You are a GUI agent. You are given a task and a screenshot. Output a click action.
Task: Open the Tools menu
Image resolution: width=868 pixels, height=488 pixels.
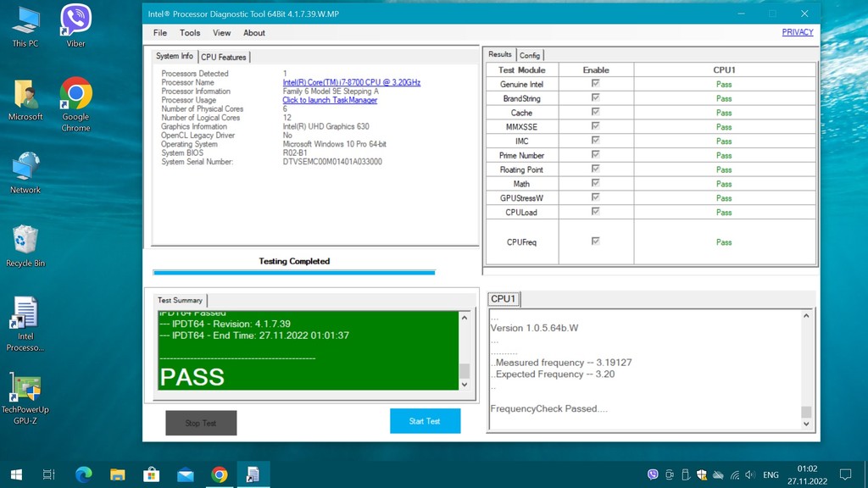(190, 33)
